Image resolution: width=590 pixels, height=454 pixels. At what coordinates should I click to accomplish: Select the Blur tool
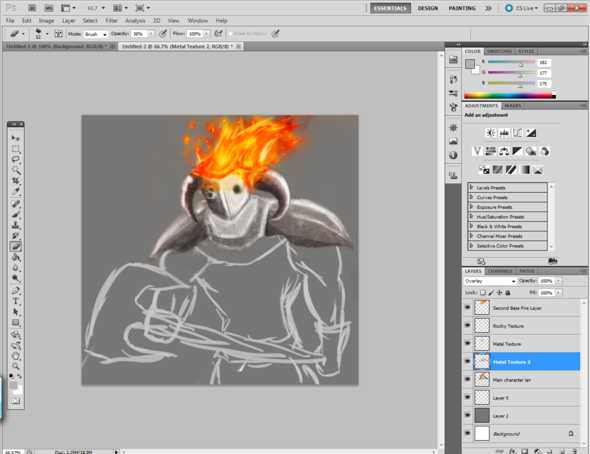pyautogui.click(x=15, y=267)
